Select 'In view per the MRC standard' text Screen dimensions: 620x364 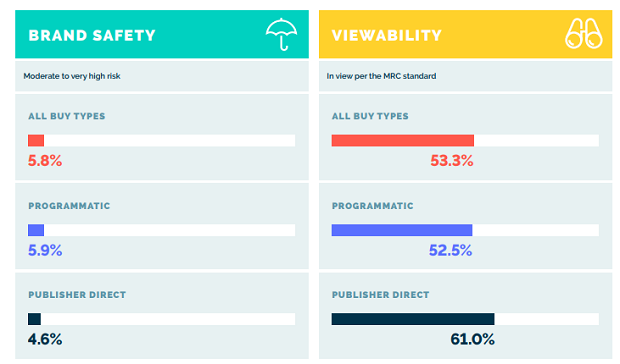coord(381,76)
